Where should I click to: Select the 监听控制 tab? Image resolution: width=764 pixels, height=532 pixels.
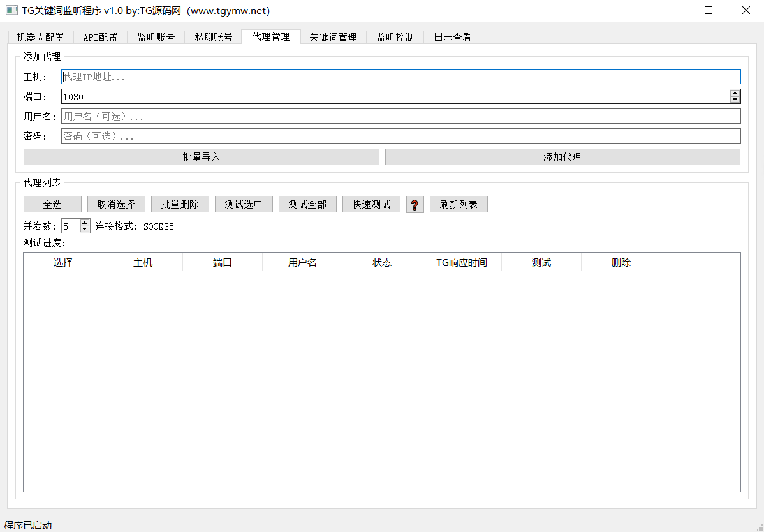(395, 37)
